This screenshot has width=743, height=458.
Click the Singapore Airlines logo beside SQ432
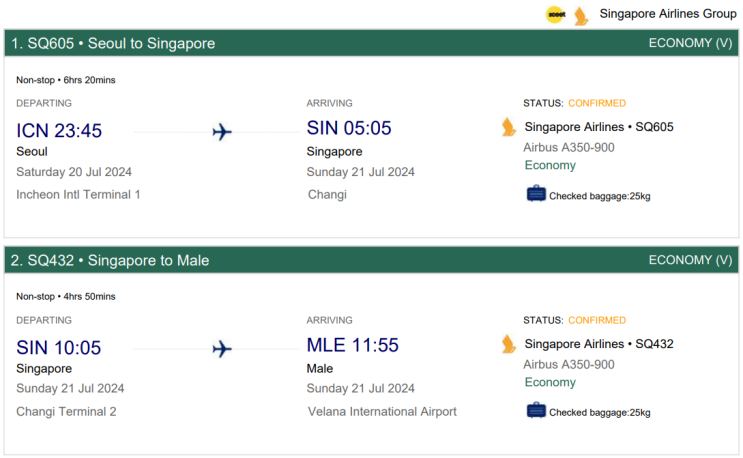(x=509, y=344)
